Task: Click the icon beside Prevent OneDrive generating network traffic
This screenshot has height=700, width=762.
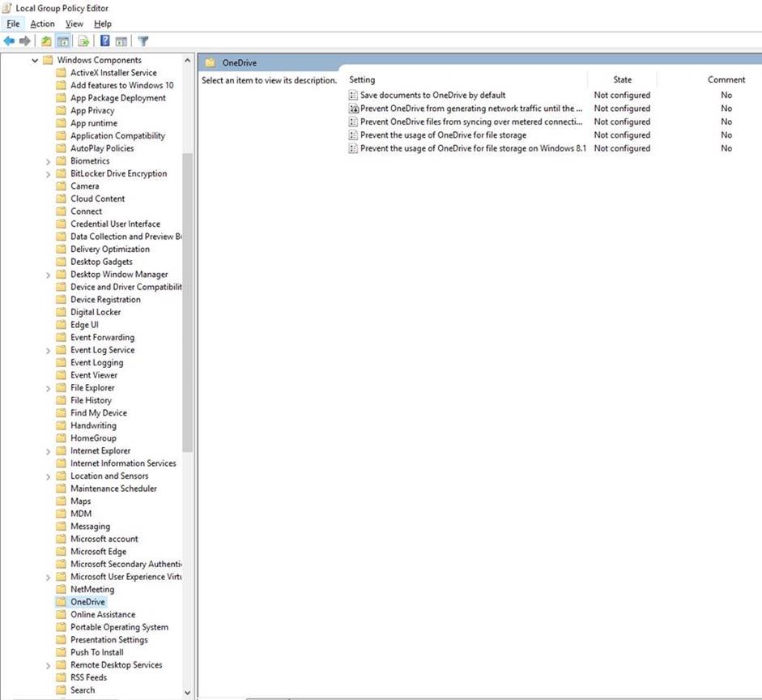Action: 353,109
